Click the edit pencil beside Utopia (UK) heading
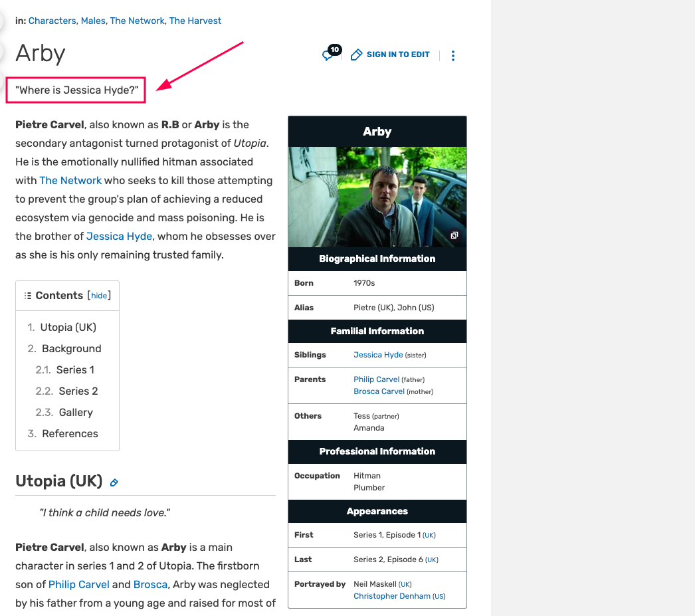This screenshot has height=616, width=695. click(114, 482)
